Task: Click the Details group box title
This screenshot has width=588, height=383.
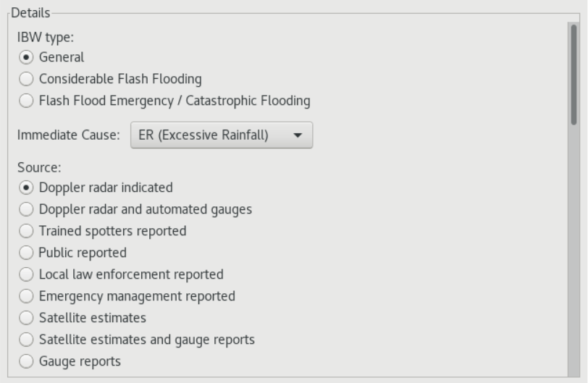Action: (x=26, y=13)
